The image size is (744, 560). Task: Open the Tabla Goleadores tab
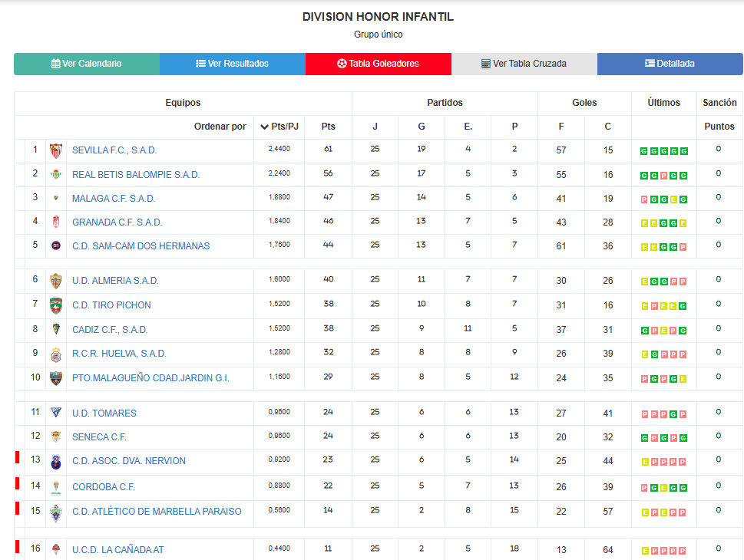[x=379, y=64]
